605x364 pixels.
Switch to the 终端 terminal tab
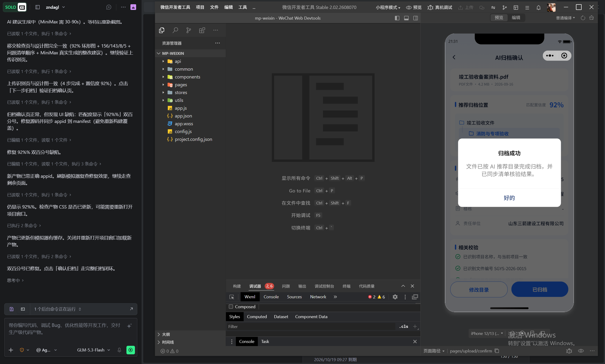point(346,286)
